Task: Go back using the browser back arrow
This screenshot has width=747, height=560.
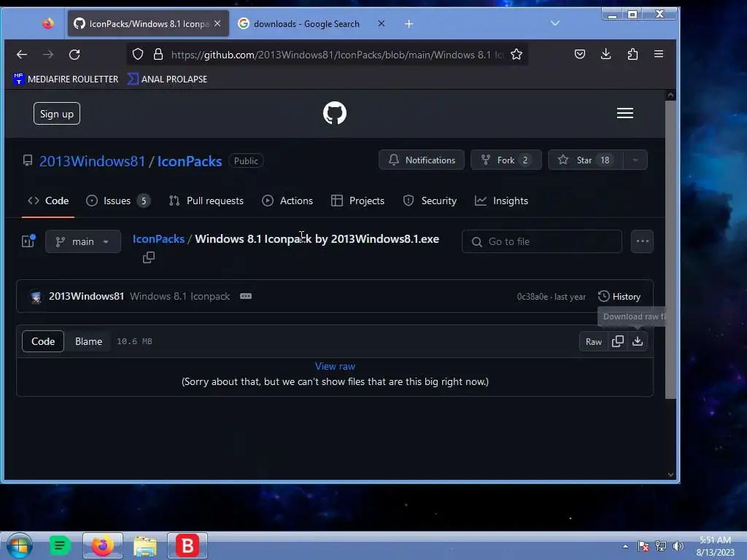Action: [x=22, y=55]
